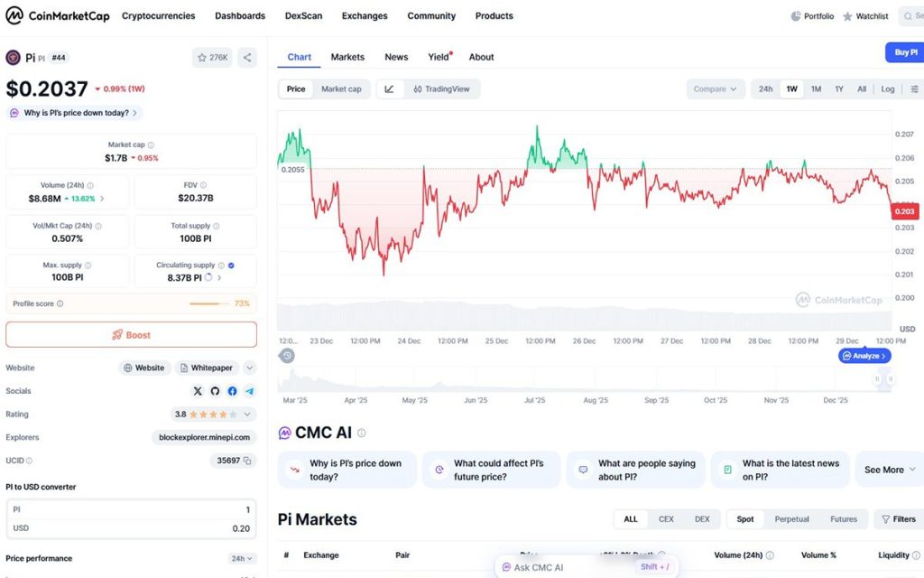The height and width of the screenshot is (578, 924).
Task: Open Pi's Facebook page icon
Action: (x=232, y=391)
